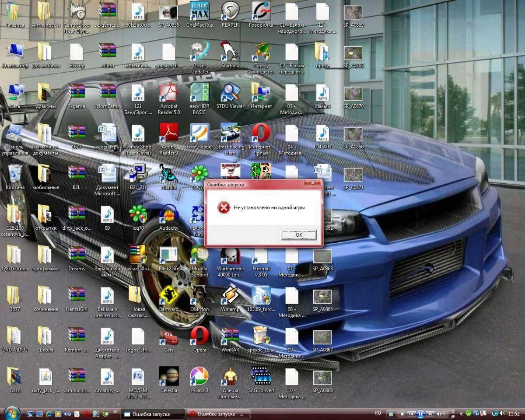Select the Ошибка запуска taskbar window button
This screenshot has height=420, width=525.
tap(152, 414)
